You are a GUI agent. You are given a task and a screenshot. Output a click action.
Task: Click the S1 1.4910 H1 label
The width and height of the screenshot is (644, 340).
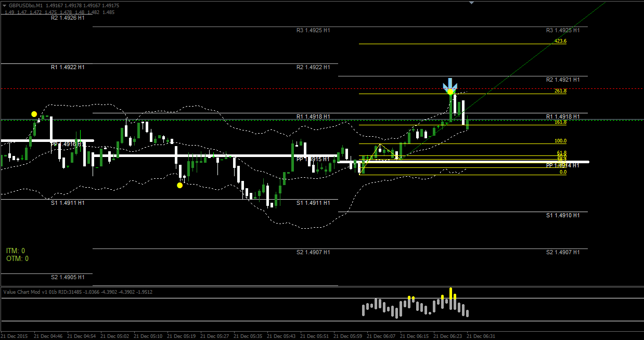[563, 215]
